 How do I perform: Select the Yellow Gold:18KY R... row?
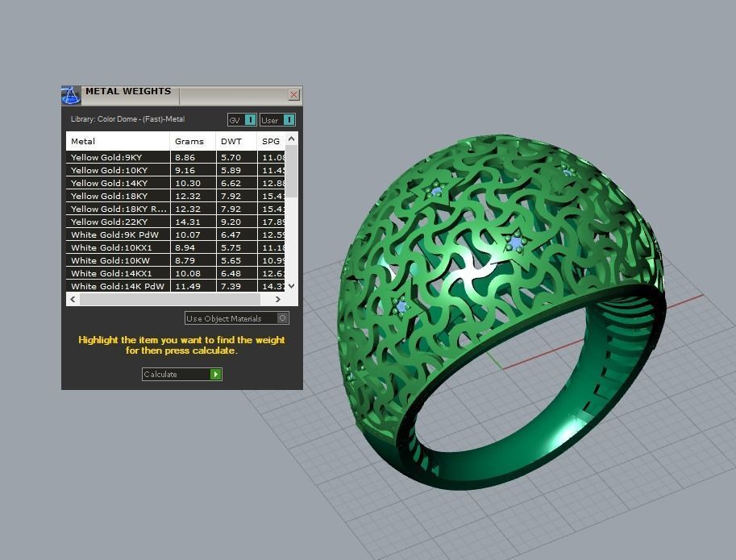coord(176,209)
